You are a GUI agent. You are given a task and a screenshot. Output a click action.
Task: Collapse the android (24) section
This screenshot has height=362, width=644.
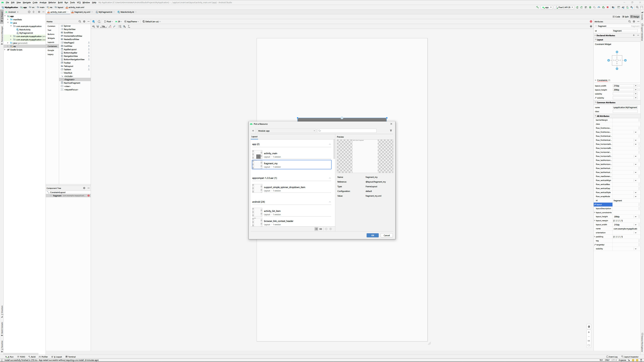pos(330,202)
